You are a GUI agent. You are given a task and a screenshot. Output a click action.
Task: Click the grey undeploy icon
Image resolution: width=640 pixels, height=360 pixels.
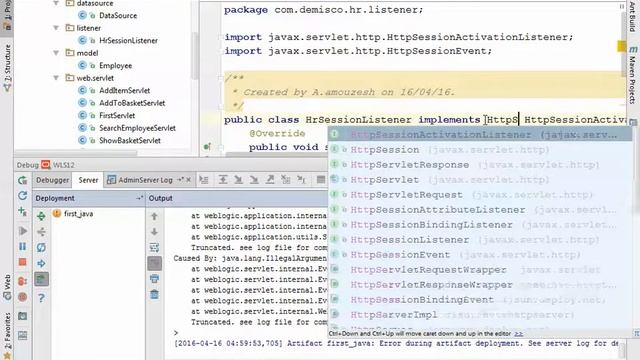pyautogui.click(x=41, y=232)
